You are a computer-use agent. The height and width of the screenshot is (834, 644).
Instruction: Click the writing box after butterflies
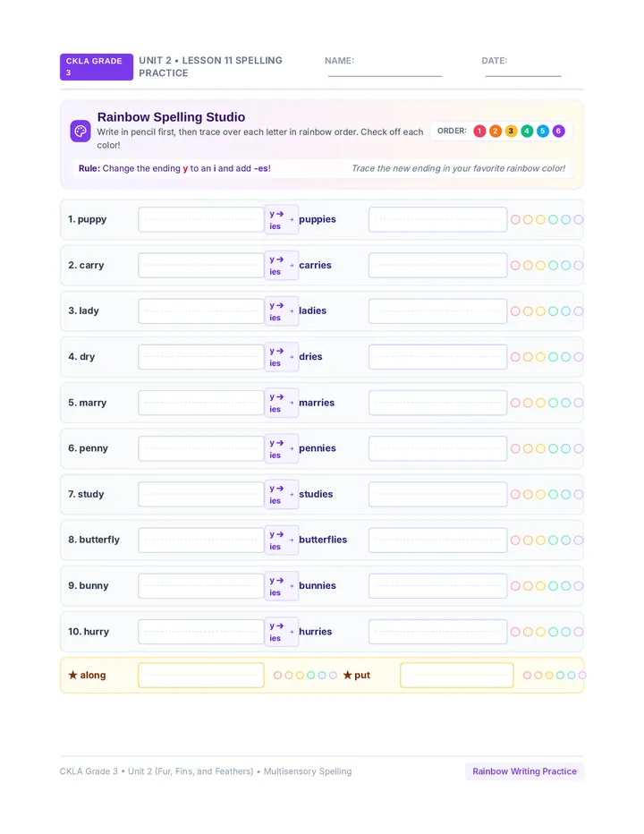[437, 540]
